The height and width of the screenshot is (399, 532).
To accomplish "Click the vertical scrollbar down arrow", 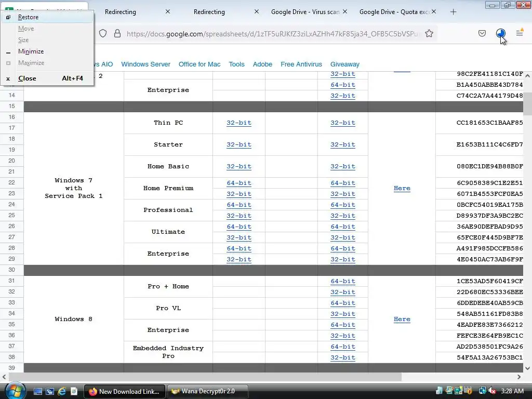I will tap(527, 368).
